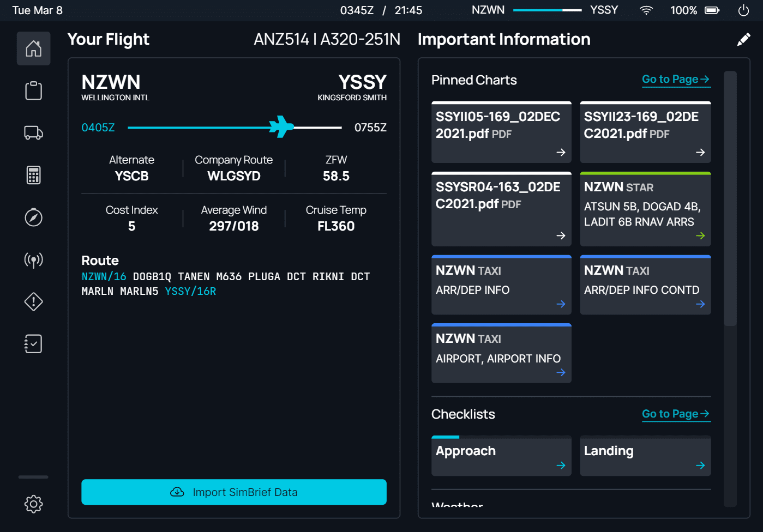Click Average Wind value 297/018
This screenshot has width=763, height=532.
[x=234, y=226]
